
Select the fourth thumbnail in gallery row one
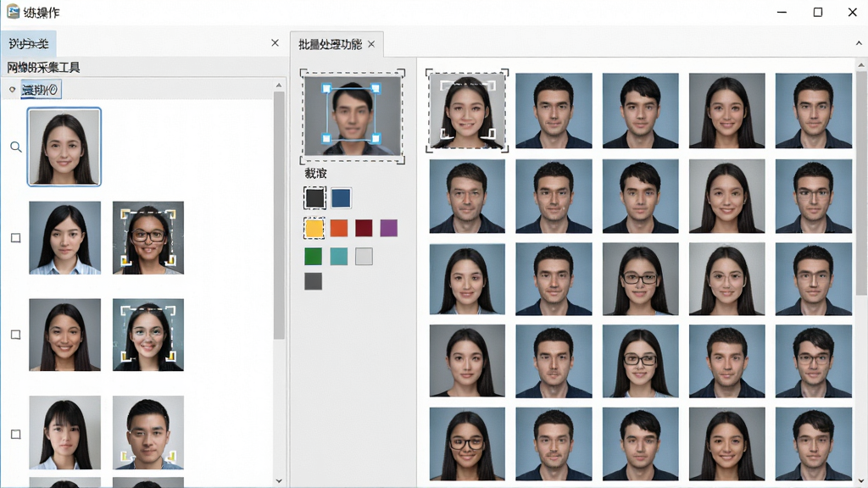726,111
